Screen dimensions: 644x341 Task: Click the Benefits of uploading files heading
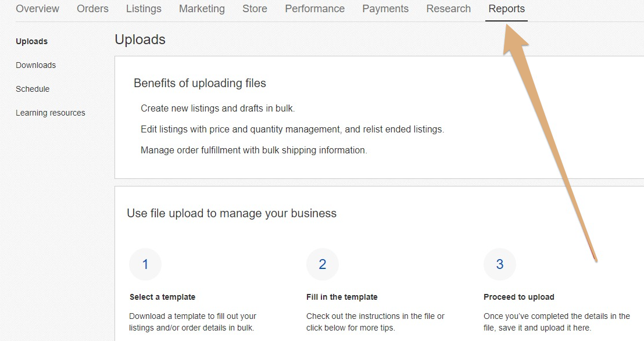(x=199, y=83)
